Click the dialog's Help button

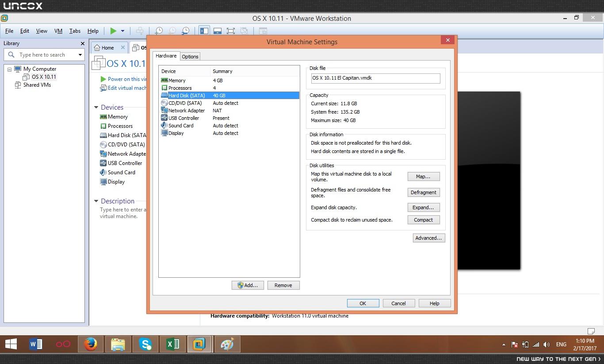[x=435, y=303]
